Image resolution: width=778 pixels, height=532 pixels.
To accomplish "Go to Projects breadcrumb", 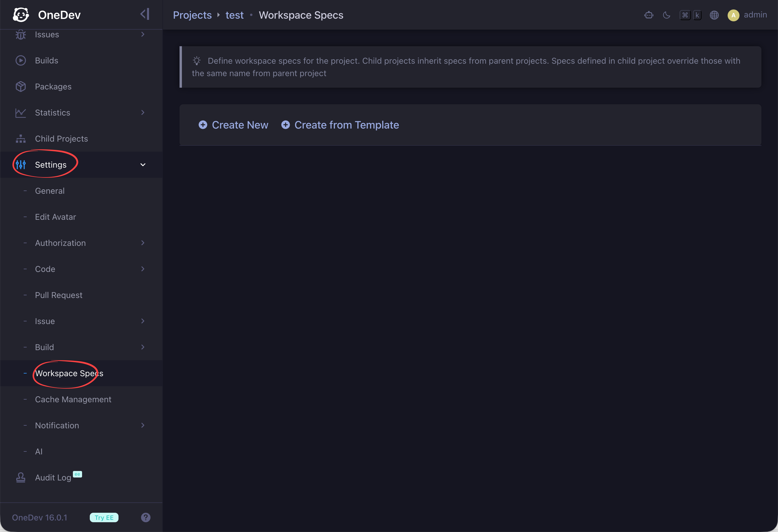I will (192, 15).
